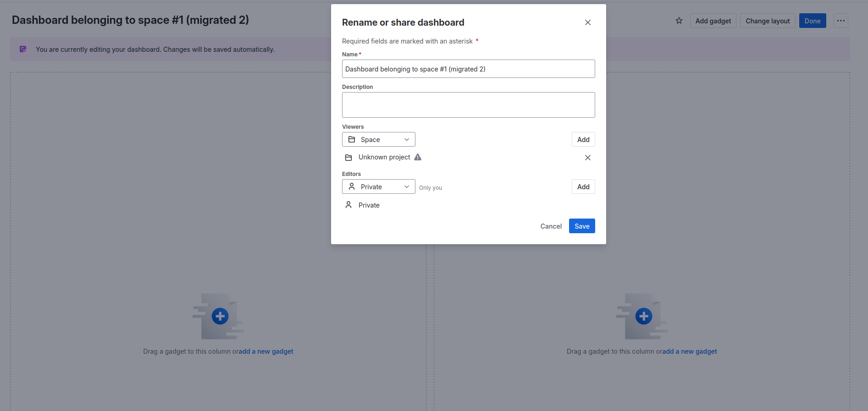Star this dashboard as favorite
Viewport: 868px width, 411px height.
click(x=679, y=21)
